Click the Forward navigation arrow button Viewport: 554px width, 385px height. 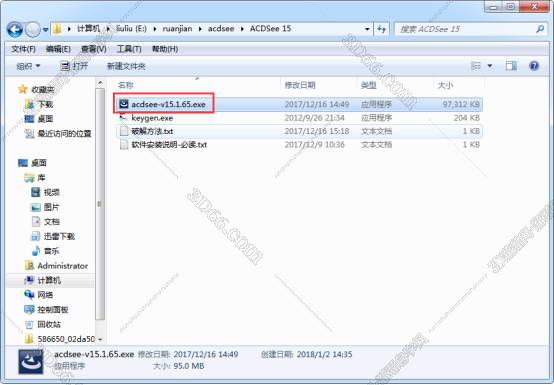(x=33, y=29)
